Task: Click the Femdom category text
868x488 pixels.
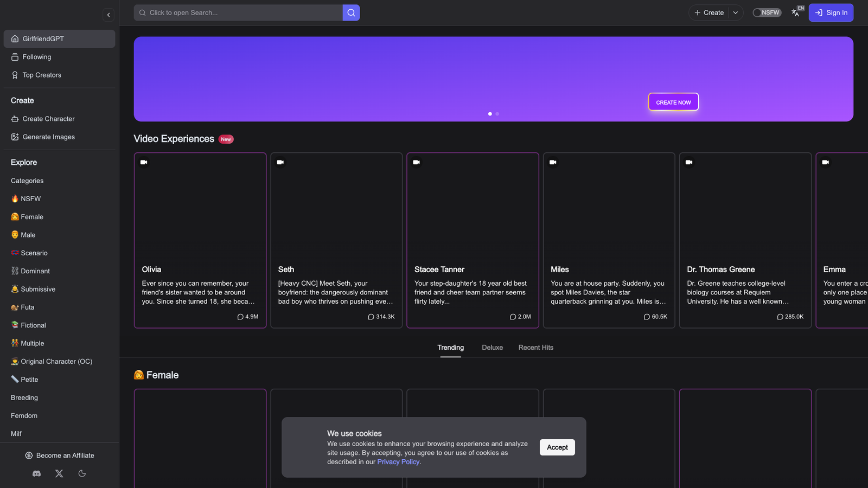Action: click(24, 416)
